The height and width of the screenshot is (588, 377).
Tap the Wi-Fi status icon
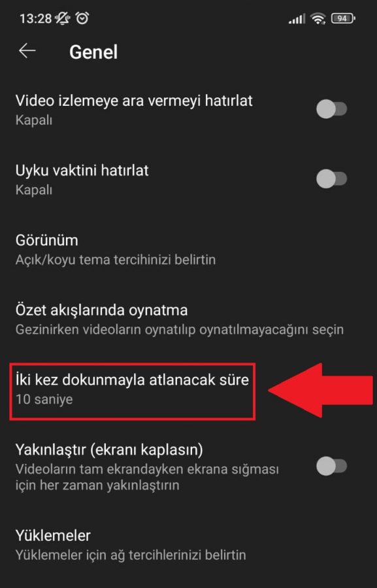[318, 18]
